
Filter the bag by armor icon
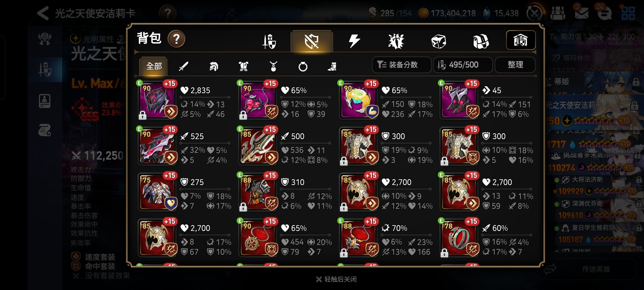[x=243, y=66]
